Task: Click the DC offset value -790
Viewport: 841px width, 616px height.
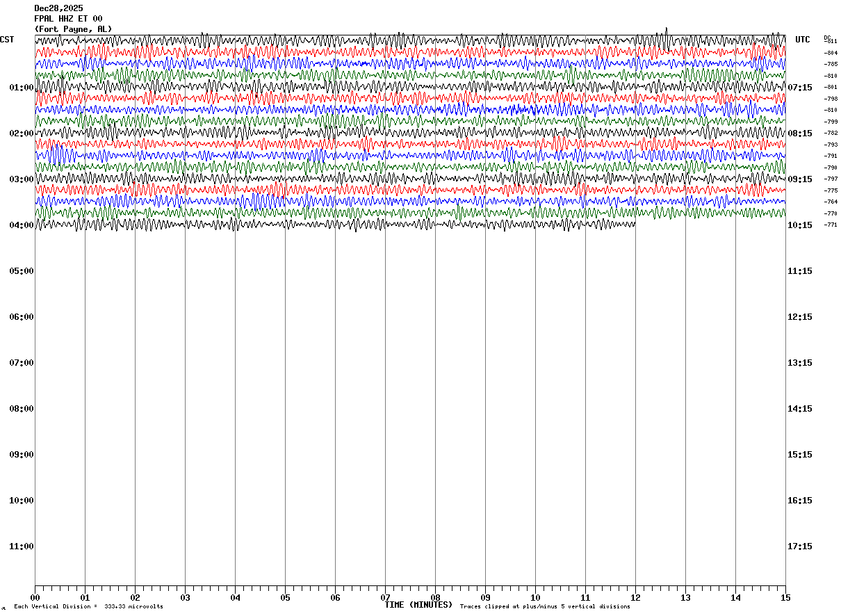Action: (831, 168)
